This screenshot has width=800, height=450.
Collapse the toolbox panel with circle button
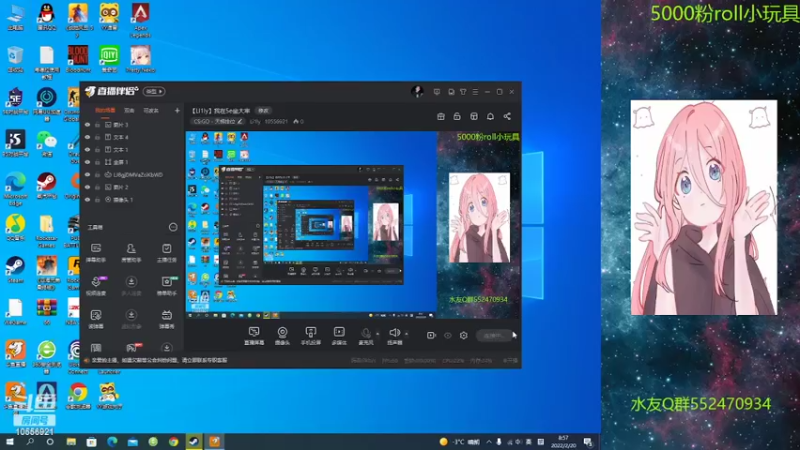coord(173,227)
